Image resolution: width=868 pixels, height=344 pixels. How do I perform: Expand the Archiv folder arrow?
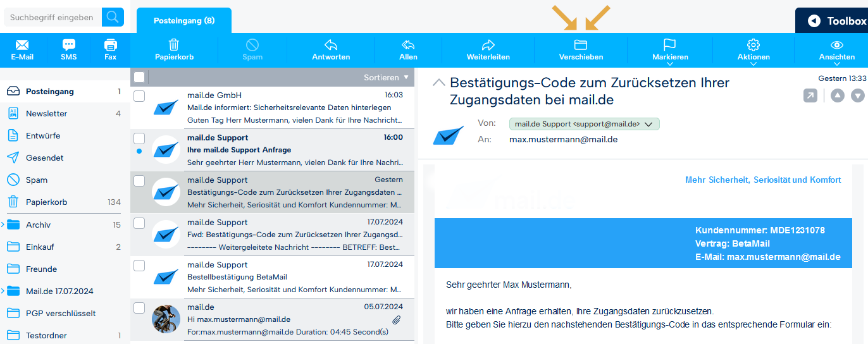3,224
